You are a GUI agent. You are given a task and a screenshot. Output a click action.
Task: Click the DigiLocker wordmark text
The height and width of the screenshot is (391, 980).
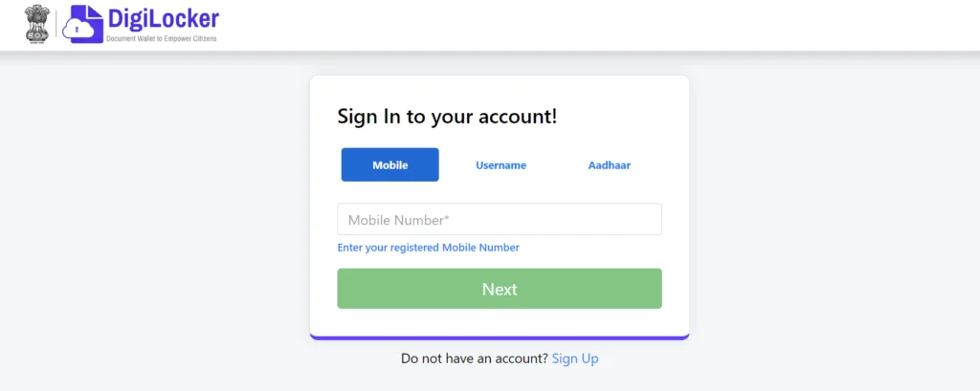tap(163, 19)
